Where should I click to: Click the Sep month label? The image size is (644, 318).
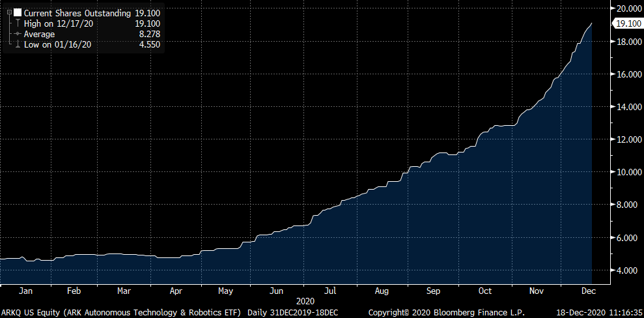[x=433, y=291]
